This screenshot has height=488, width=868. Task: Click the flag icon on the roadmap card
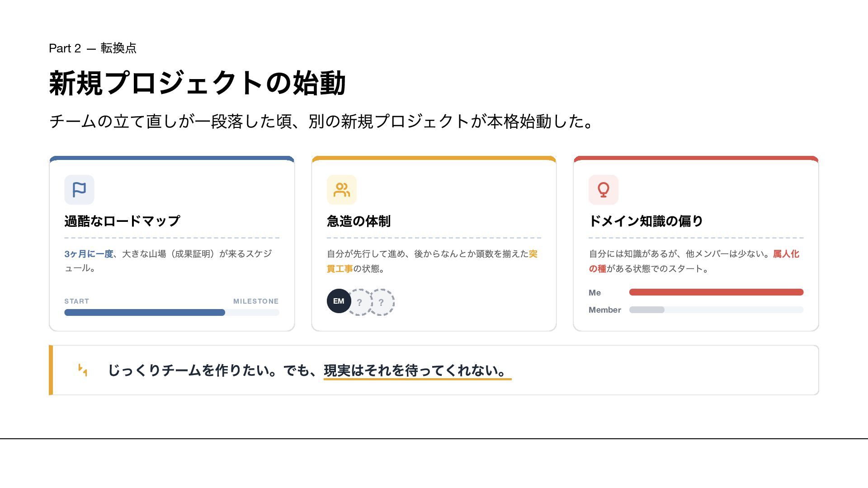tap(79, 190)
